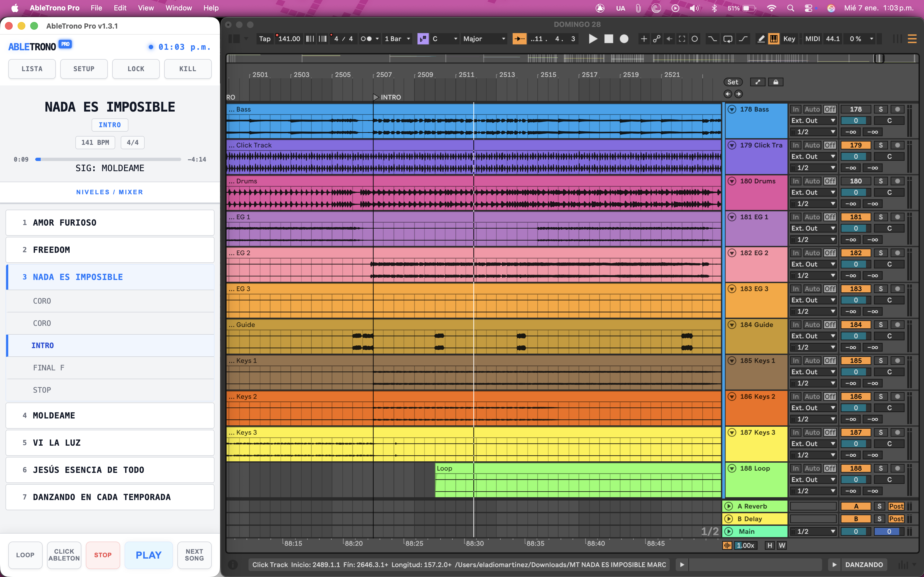The height and width of the screenshot is (577, 924).
Task: Enable the follow playback arrow icon
Action: point(519,38)
